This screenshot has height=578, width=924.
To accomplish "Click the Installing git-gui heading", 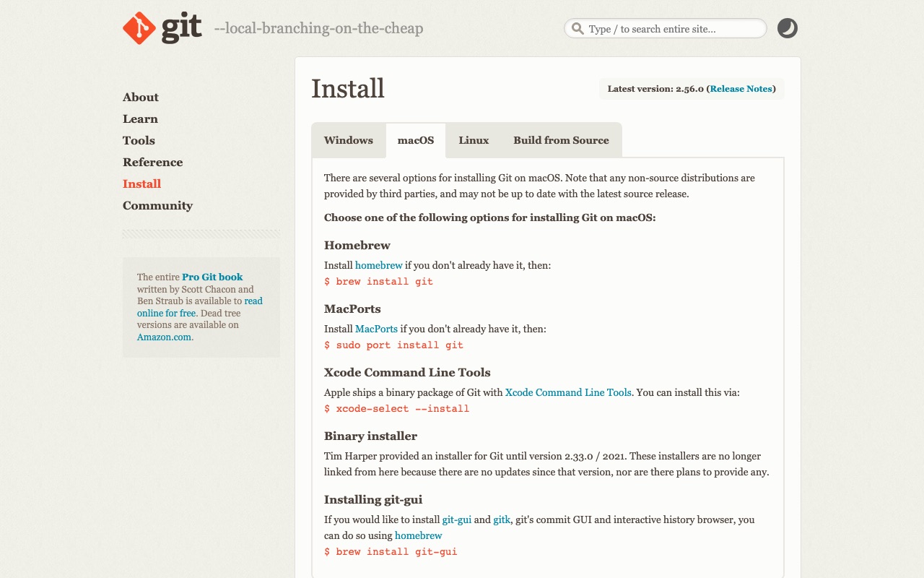I will pyautogui.click(x=373, y=499).
